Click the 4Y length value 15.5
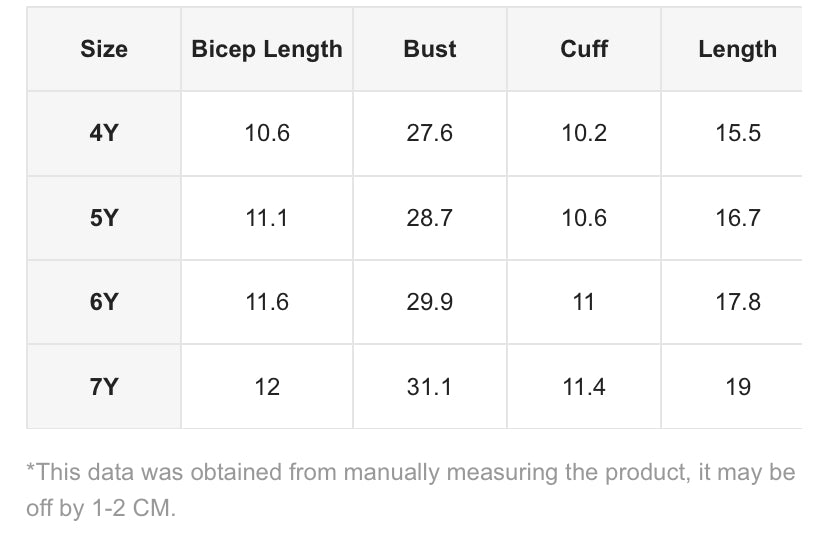Image resolution: width=828 pixels, height=543 pixels. (x=738, y=133)
